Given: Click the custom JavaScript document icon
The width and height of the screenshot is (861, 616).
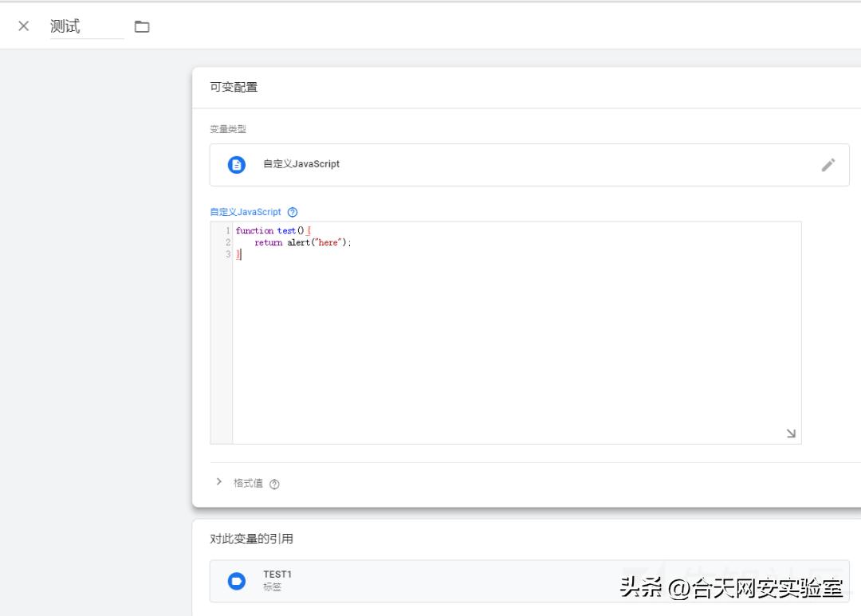Looking at the screenshot, I should pyautogui.click(x=235, y=164).
